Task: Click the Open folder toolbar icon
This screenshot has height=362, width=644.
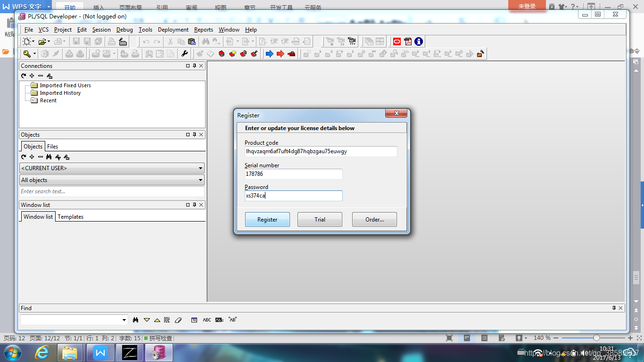Action: coord(42,41)
